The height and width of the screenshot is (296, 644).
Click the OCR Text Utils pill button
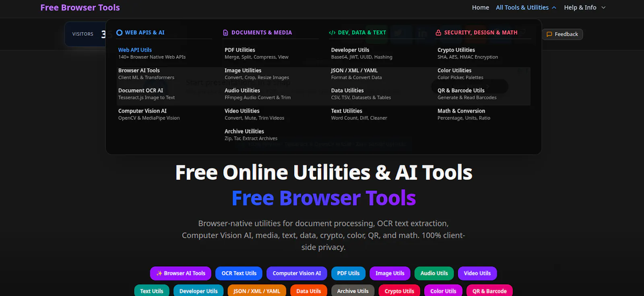tap(239, 273)
